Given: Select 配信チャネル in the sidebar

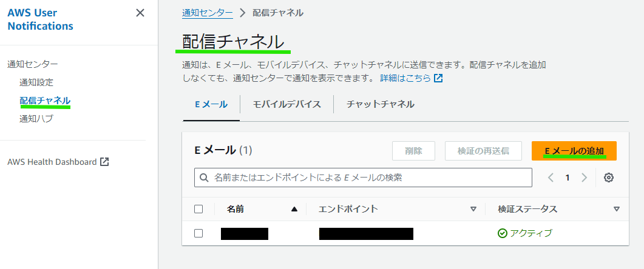Looking at the screenshot, I should point(45,101).
